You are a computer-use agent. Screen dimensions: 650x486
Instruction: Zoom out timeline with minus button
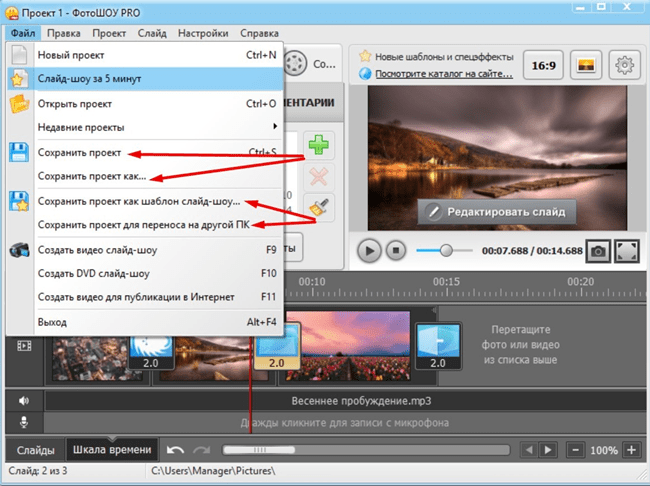[575, 450]
